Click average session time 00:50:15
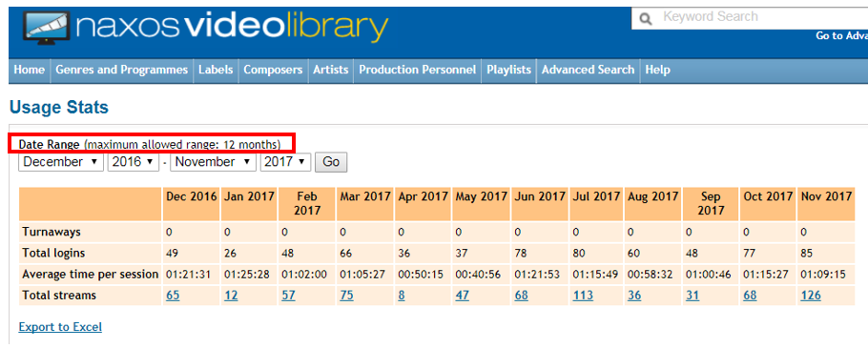 coord(420,275)
